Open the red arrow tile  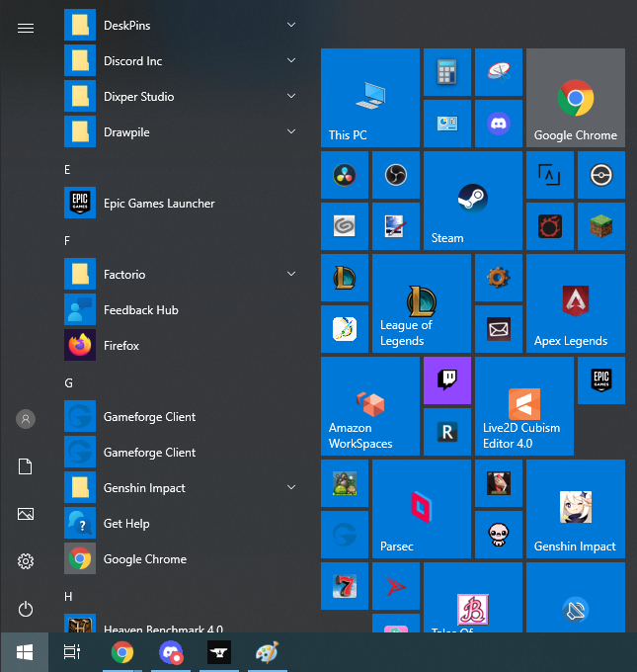pos(396,586)
